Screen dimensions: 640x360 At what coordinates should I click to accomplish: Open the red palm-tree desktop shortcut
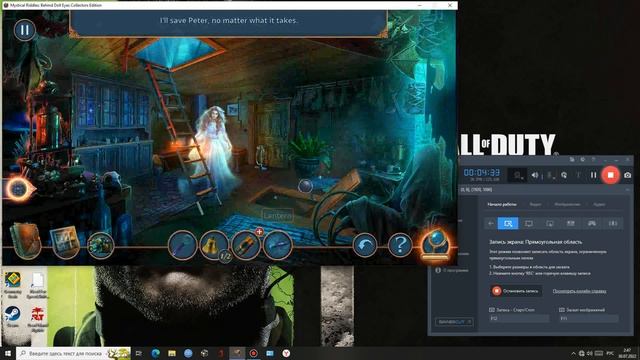coord(38,318)
